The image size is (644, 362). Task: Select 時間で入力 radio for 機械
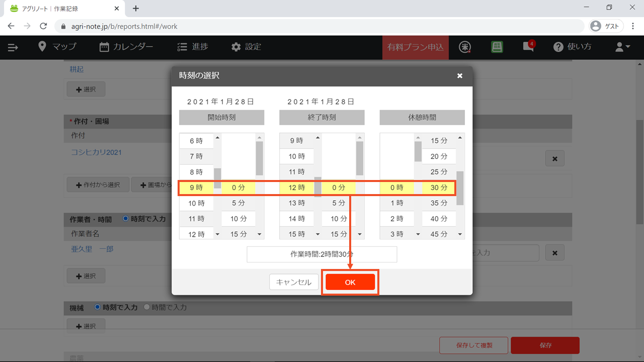[x=147, y=307]
